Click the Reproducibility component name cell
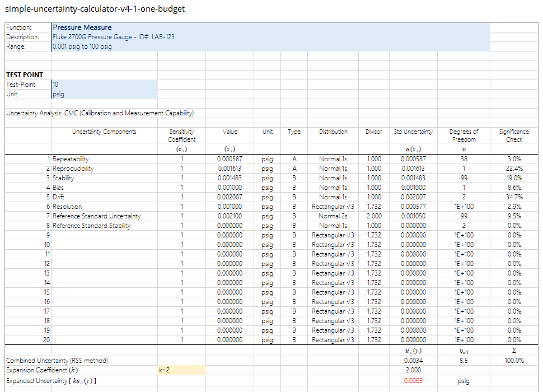 [x=104, y=169]
